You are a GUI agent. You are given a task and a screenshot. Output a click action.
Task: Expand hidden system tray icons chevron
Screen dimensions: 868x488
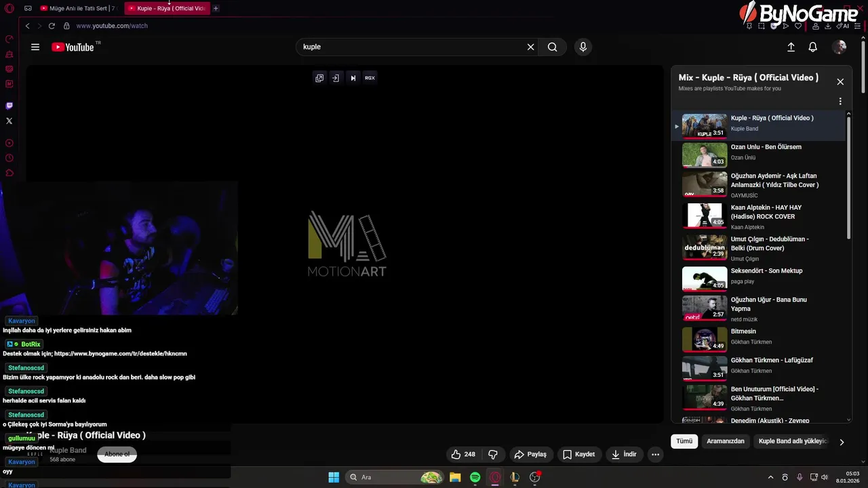pos(770,477)
